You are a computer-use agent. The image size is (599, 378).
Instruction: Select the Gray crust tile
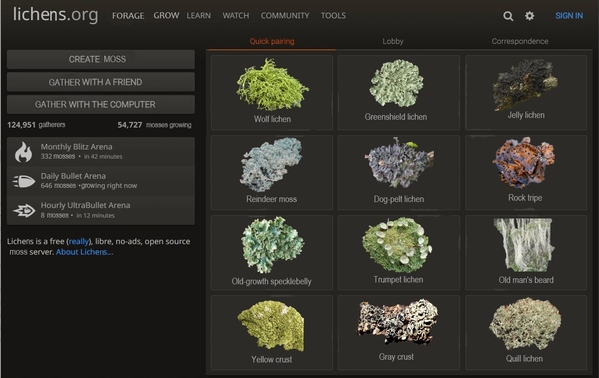pyautogui.click(x=398, y=332)
